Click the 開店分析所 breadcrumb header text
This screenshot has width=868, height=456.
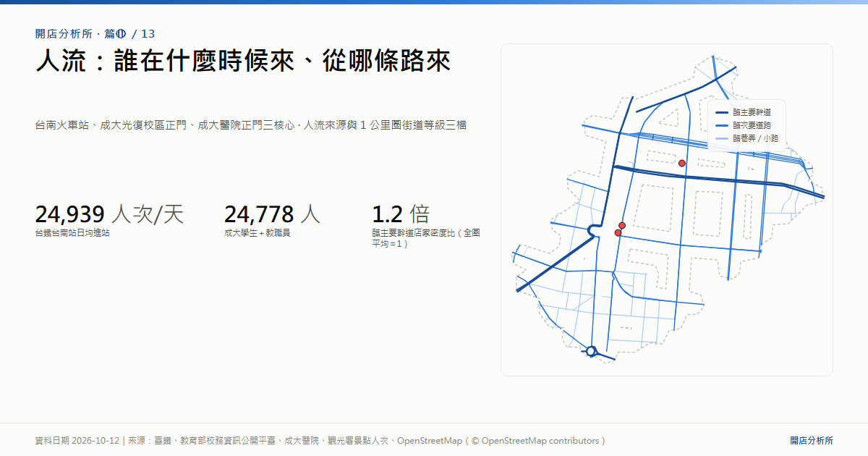[64, 33]
